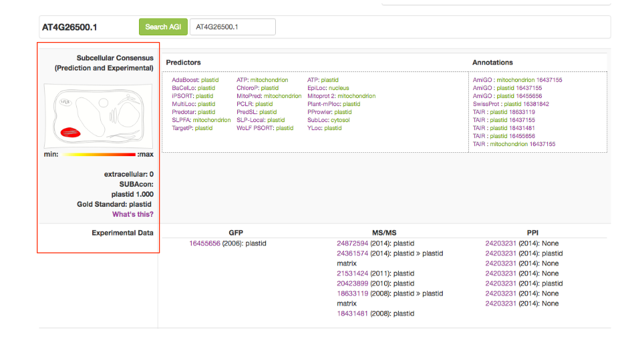Open MS/MS reference 18431481 from 2008
This screenshot has height=351, width=644.
(x=353, y=314)
